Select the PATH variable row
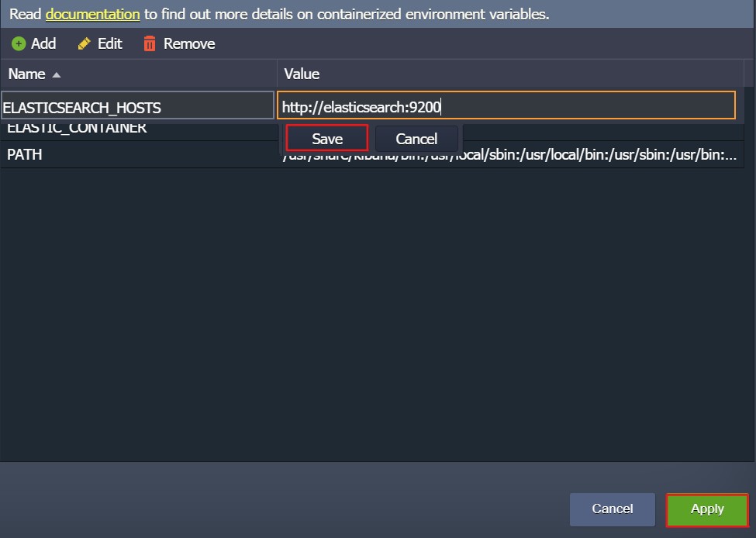756x538 pixels. [x=372, y=155]
